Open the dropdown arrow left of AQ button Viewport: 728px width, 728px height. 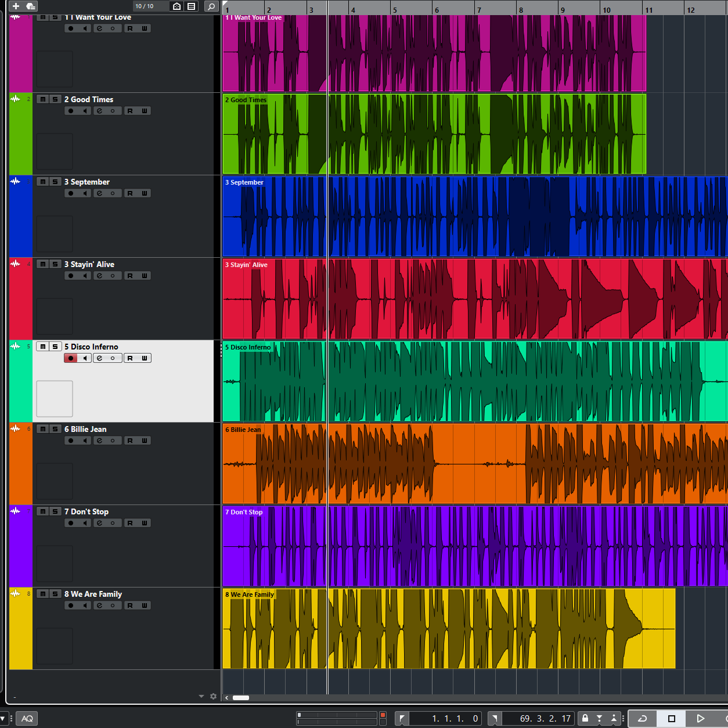point(3,719)
